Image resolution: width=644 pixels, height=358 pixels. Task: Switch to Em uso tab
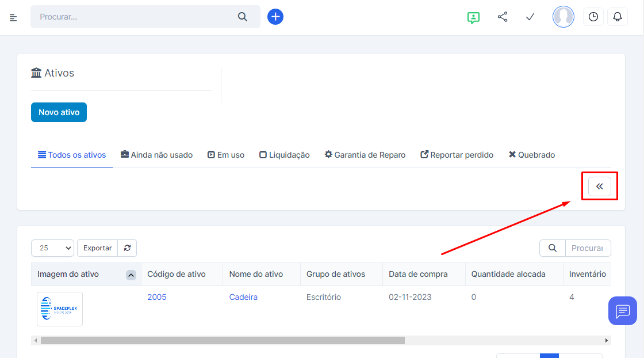pos(226,155)
